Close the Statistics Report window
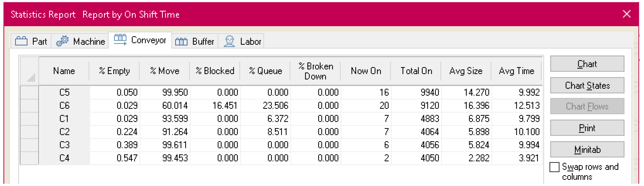Screen dimensions: 644x186 (627, 14)
